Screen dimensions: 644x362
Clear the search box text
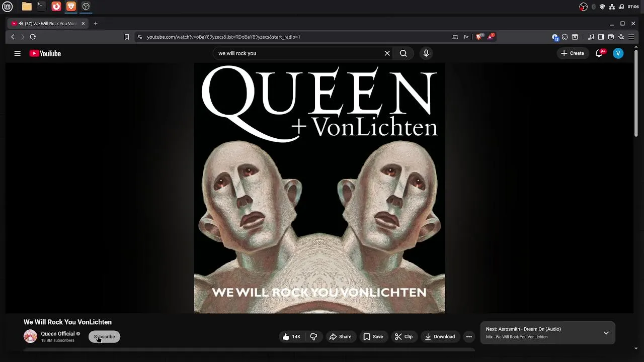[x=387, y=53]
